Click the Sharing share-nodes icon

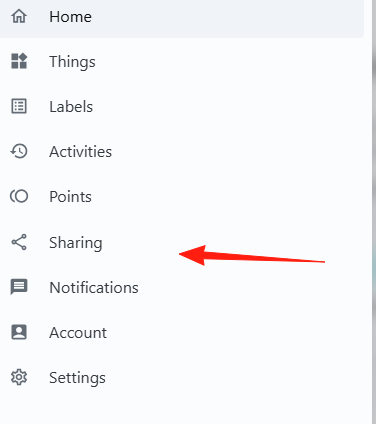coord(19,242)
